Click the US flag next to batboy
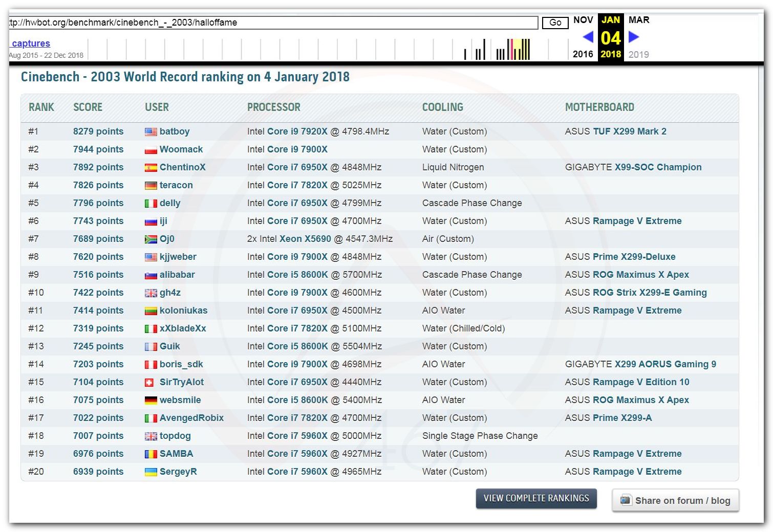Screen dimensions: 773x532 (151, 132)
